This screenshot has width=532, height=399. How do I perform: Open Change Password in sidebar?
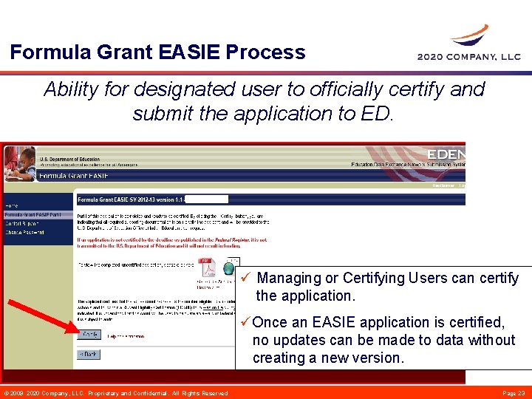pyautogui.click(x=24, y=233)
